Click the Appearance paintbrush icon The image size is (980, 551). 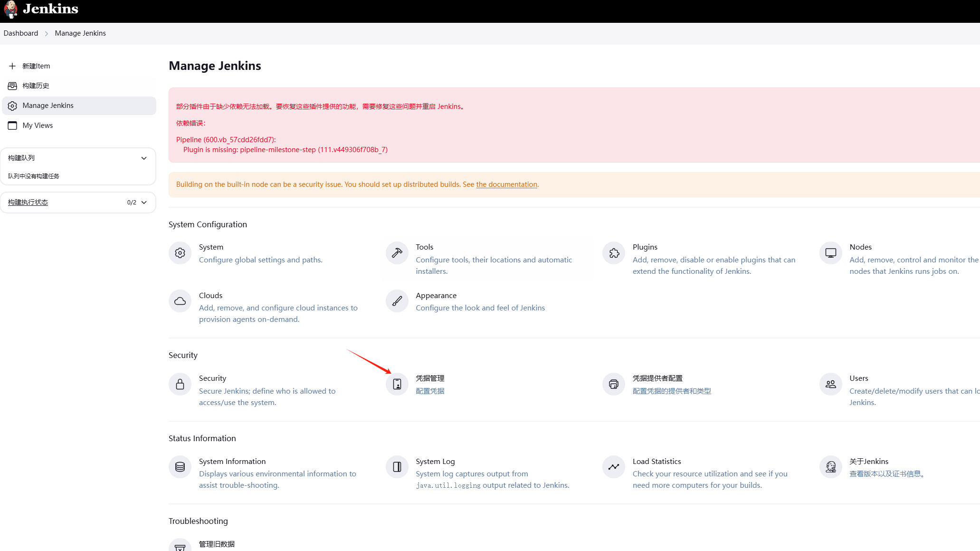tap(397, 301)
